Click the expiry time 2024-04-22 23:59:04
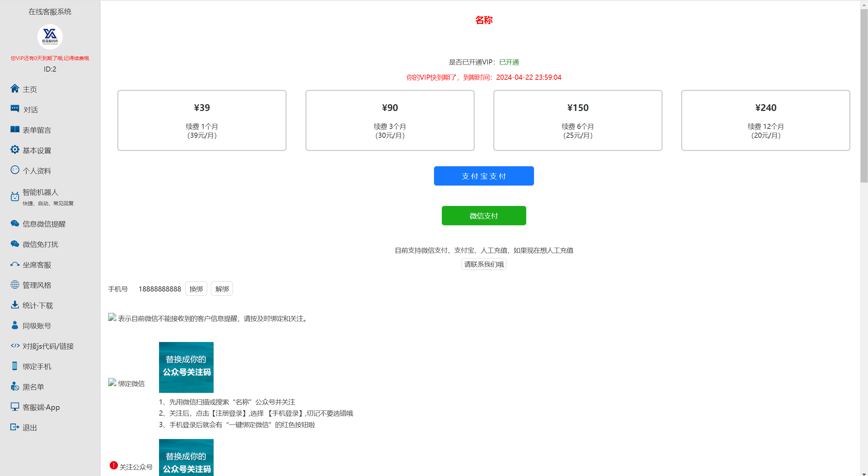This screenshot has width=868, height=476. click(x=529, y=77)
